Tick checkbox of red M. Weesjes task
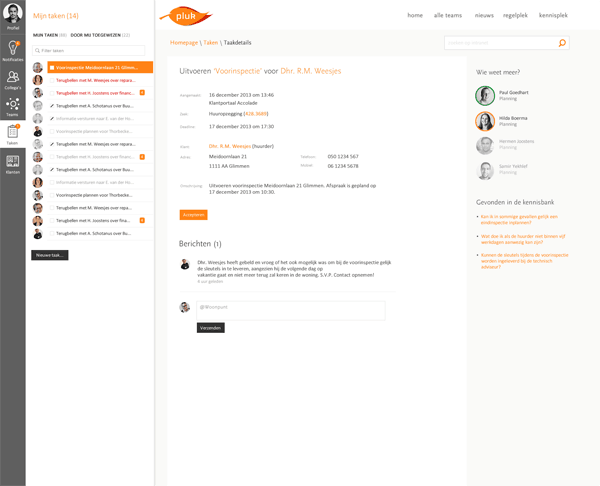The image size is (600, 486). 52,80
